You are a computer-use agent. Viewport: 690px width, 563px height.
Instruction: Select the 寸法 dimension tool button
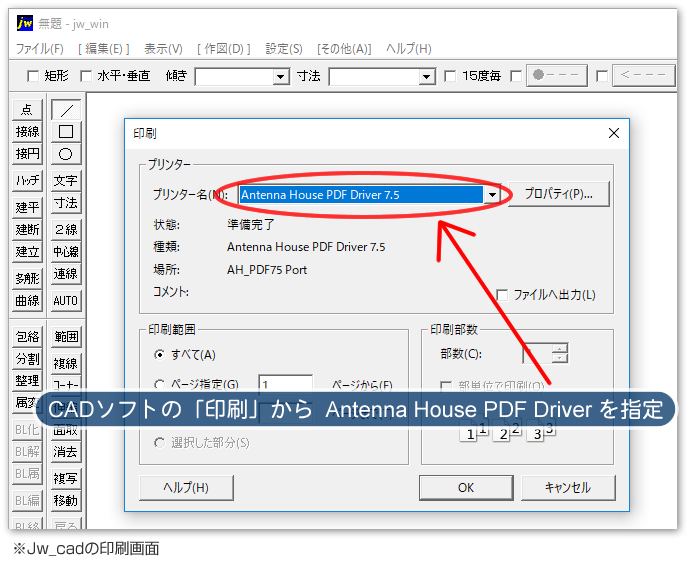pos(66,203)
